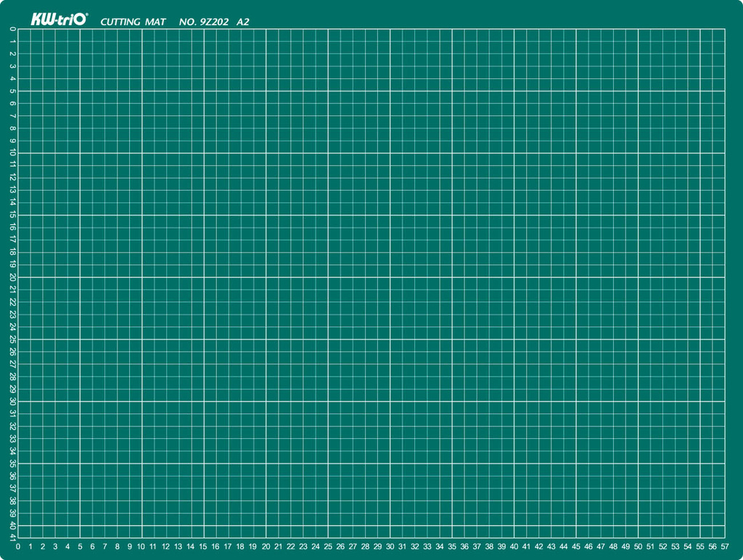This screenshot has height=560, width=743.
Task: Select number 54 on the horizontal ruler
Action: [688, 546]
